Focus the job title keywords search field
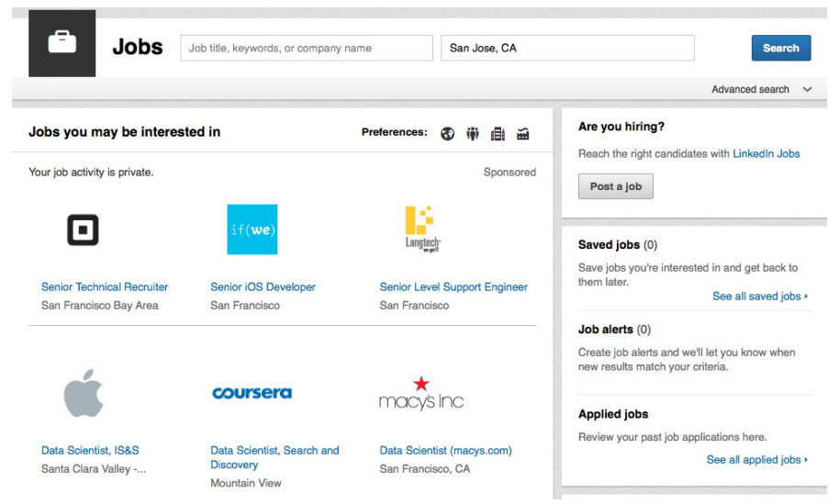Viewport: 839px width, 504px height. (307, 49)
